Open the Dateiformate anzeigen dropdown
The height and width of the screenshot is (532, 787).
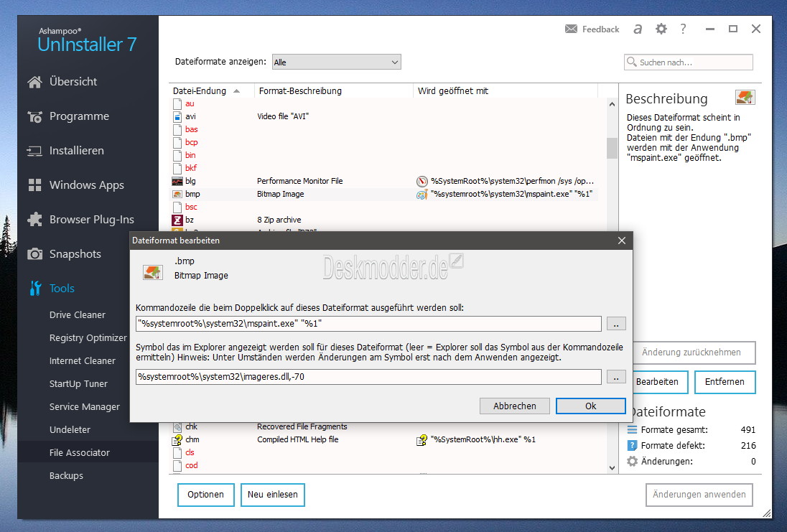click(x=336, y=62)
